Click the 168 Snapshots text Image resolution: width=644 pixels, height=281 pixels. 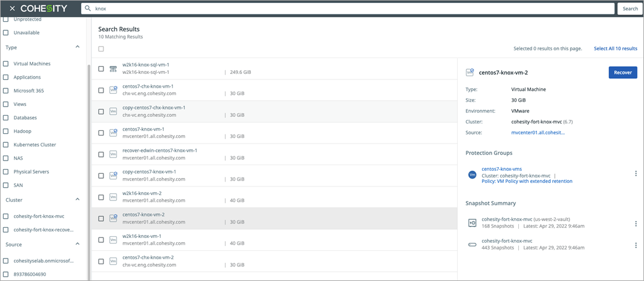click(498, 226)
